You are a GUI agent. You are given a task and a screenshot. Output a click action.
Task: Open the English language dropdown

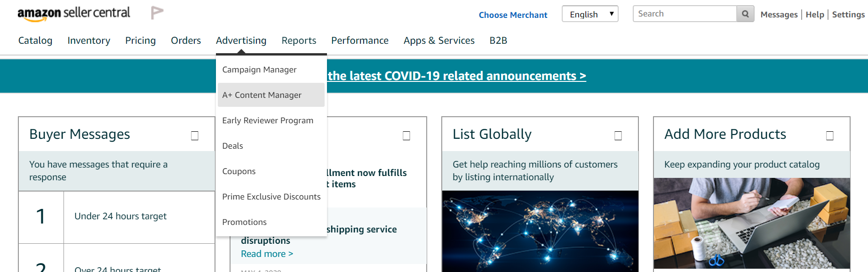click(x=590, y=14)
